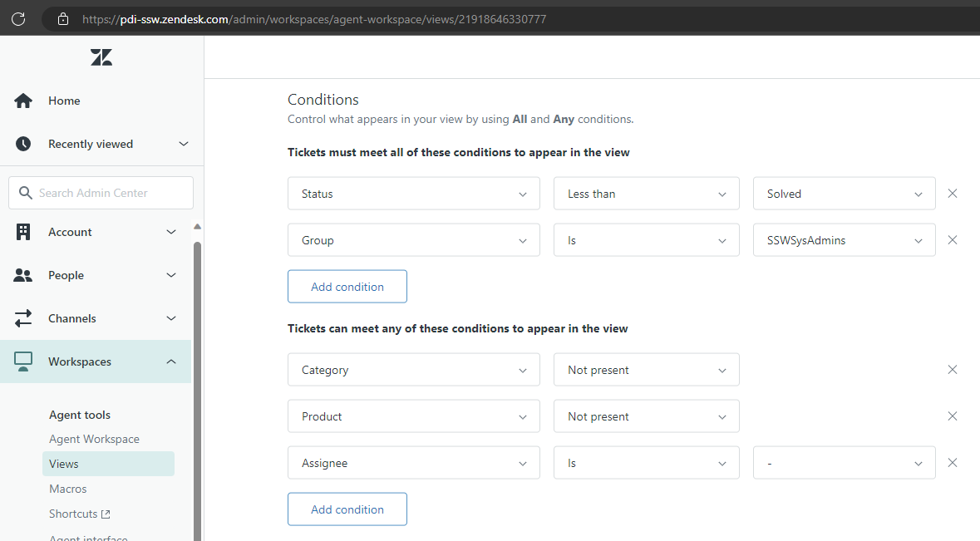
Task: Open the SSWSysAdmins value dropdown
Action: pyautogui.click(x=844, y=240)
